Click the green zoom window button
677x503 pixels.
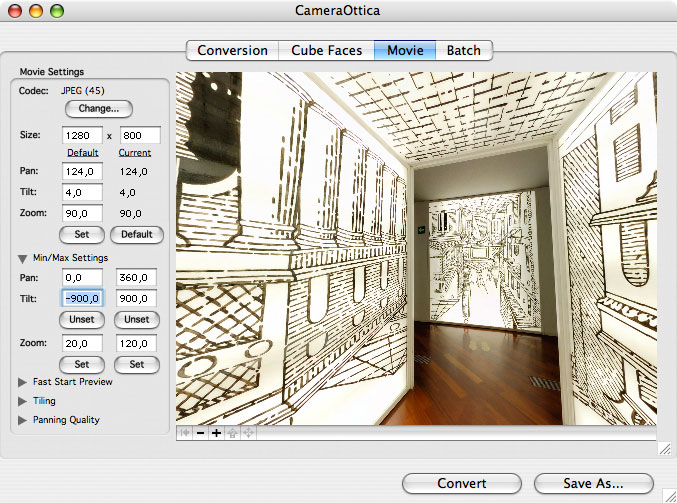pyautogui.click(x=57, y=11)
